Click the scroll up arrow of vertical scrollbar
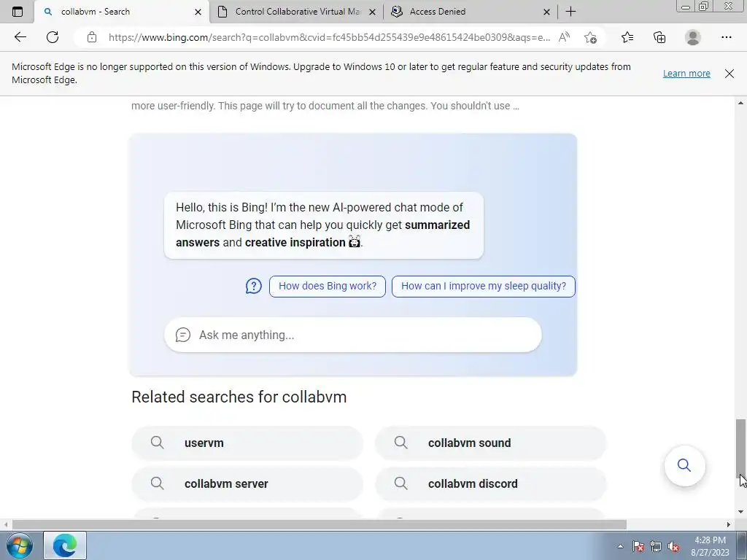Screen dimensions: 747x560 [x=740, y=102]
